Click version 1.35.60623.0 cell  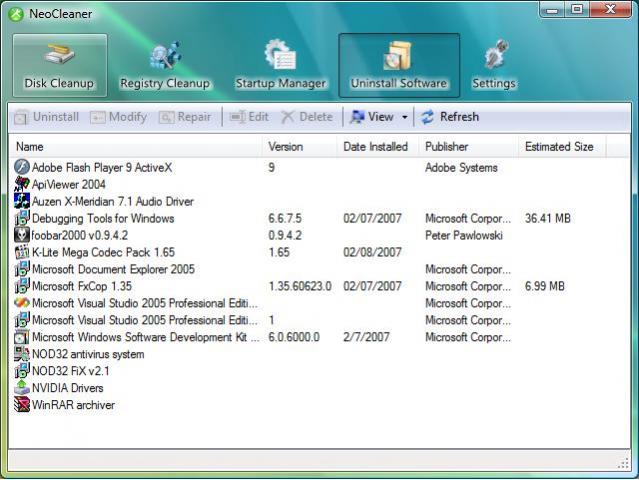click(x=300, y=286)
